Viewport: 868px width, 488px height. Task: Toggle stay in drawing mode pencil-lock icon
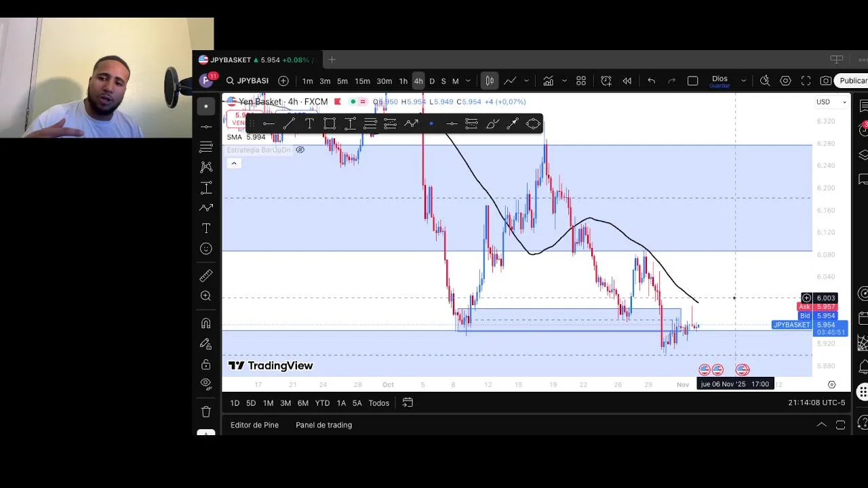tap(206, 344)
